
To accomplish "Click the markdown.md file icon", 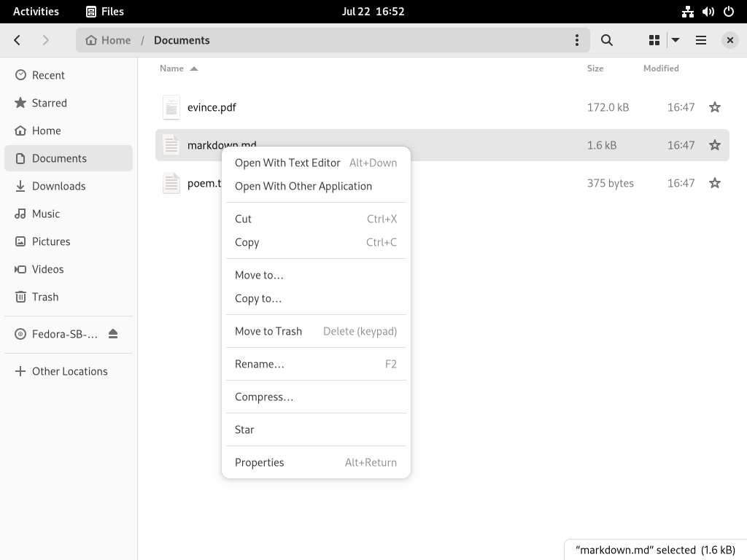I will click(x=171, y=145).
